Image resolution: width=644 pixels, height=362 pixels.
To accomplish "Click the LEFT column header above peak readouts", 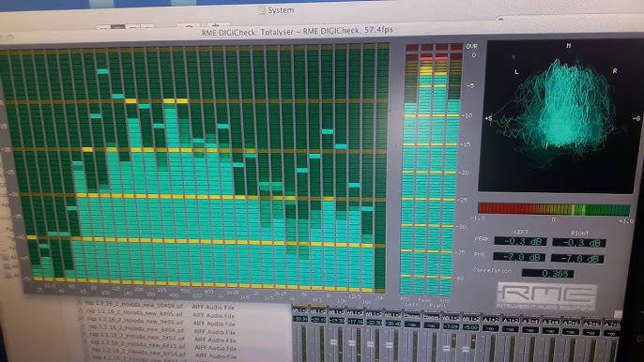I will pos(521,232).
